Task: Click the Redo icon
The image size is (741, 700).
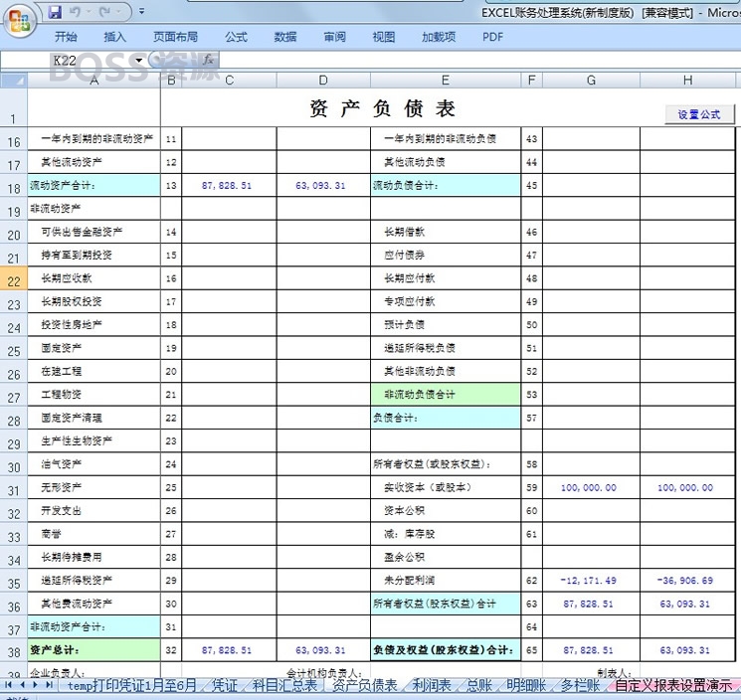Action: click(104, 12)
